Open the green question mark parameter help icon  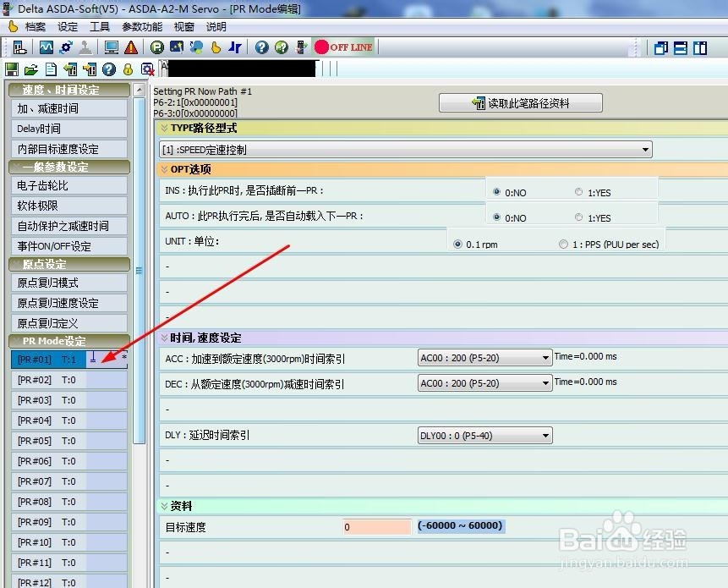[x=282, y=47]
